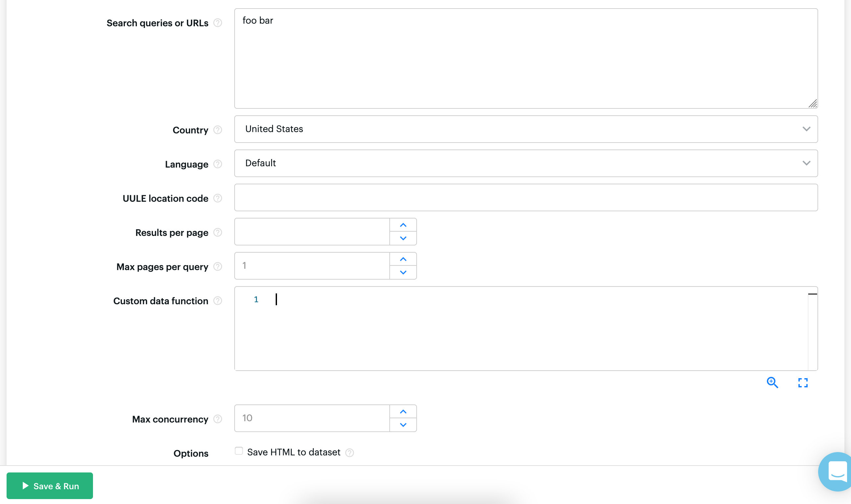This screenshot has height=504, width=851.
Task: Click the Save & Run button
Action: 50,486
